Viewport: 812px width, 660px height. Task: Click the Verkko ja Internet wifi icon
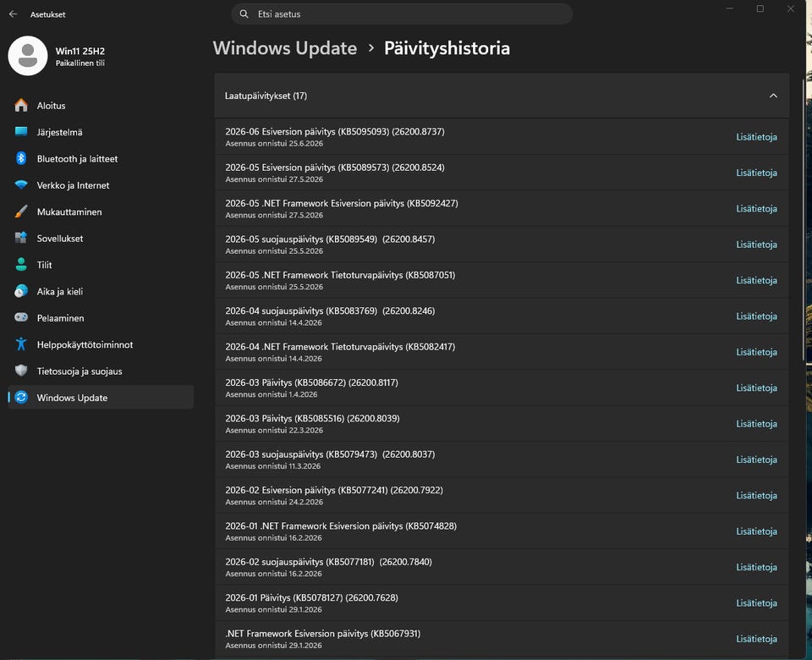point(21,185)
